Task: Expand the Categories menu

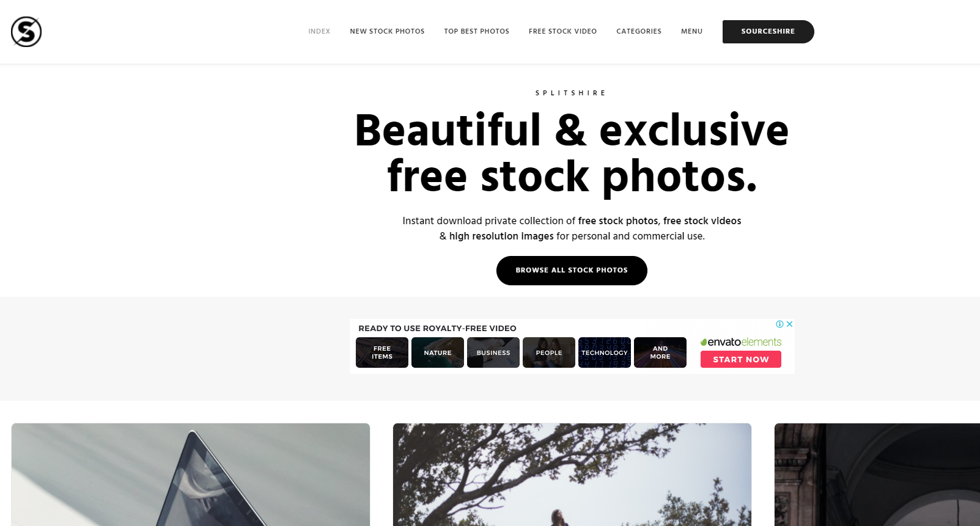Action: [x=639, y=31]
